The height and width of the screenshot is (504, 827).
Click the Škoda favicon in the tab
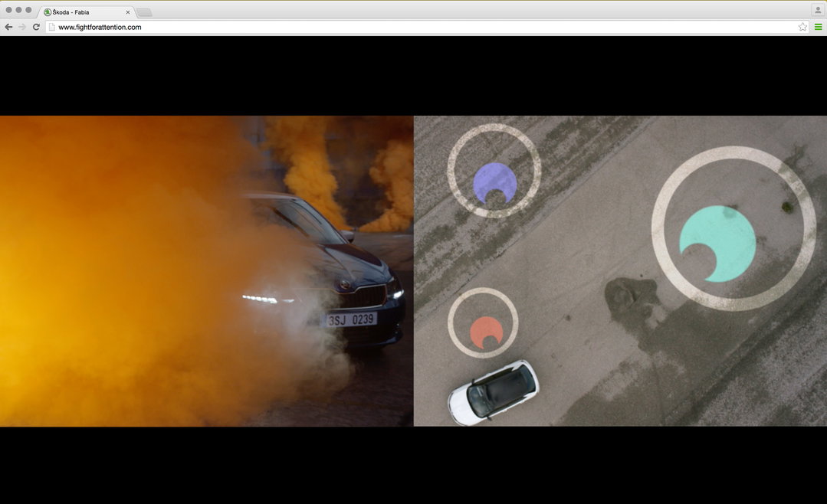48,12
